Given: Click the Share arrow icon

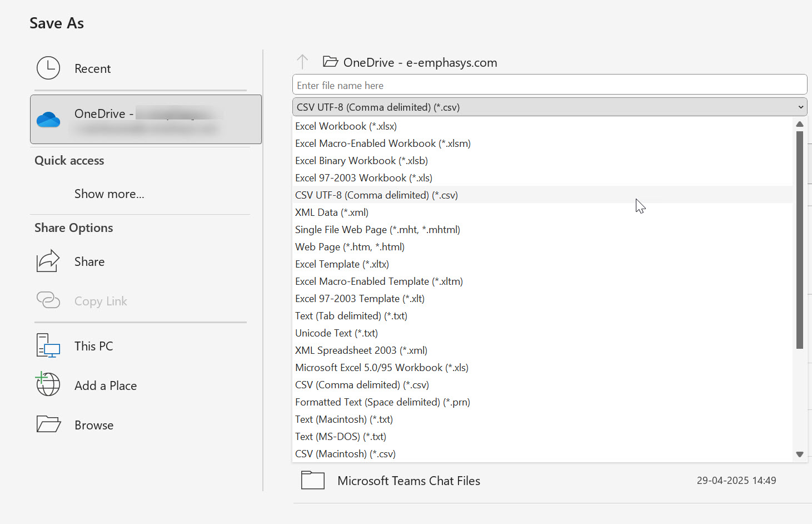Looking at the screenshot, I should tap(48, 261).
